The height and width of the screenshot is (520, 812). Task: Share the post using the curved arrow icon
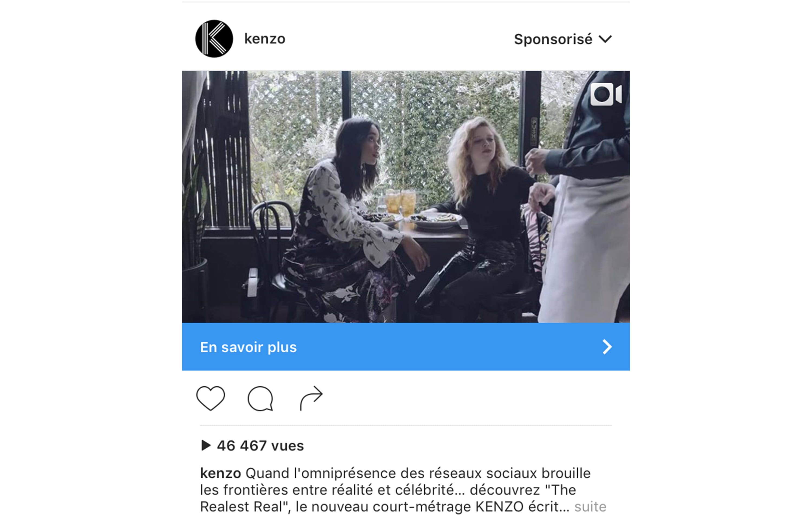[x=311, y=398]
